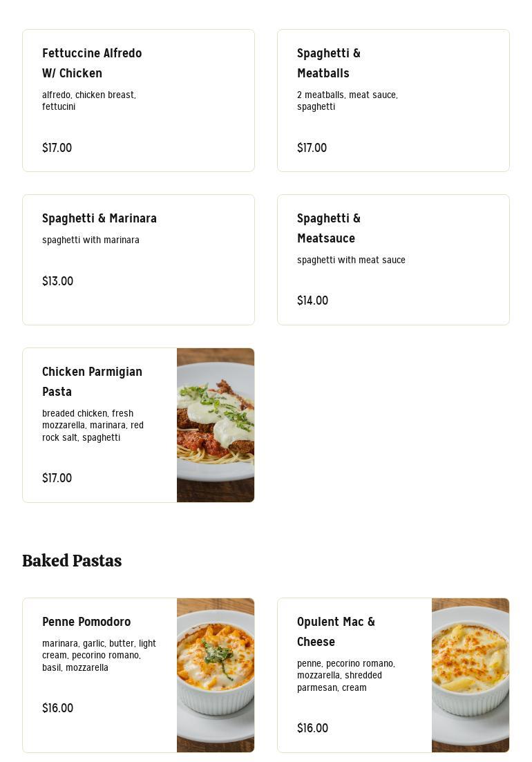532x762 pixels.
Task: Choose the Spaghetti & Meatsauce title
Action: click(329, 228)
